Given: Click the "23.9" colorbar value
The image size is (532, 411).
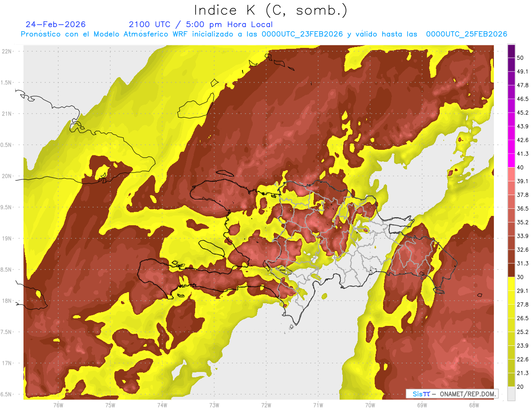Looking at the screenshot, I should (x=523, y=346).
